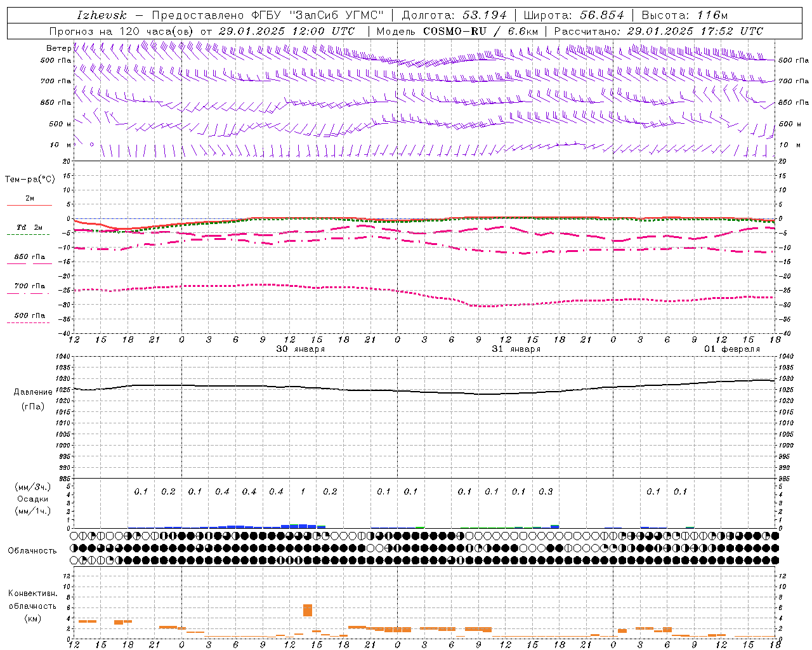
Task: Select the 31 января date label
Action: [x=516, y=349]
